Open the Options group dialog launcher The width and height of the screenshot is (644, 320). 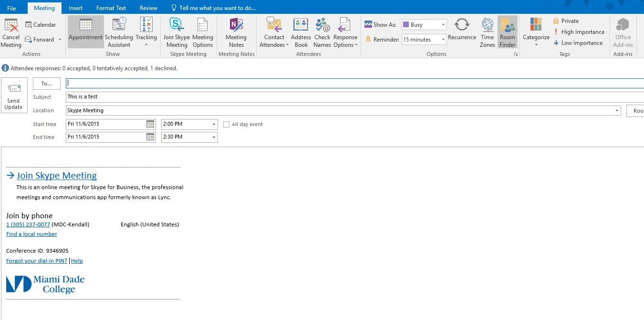coord(515,55)
